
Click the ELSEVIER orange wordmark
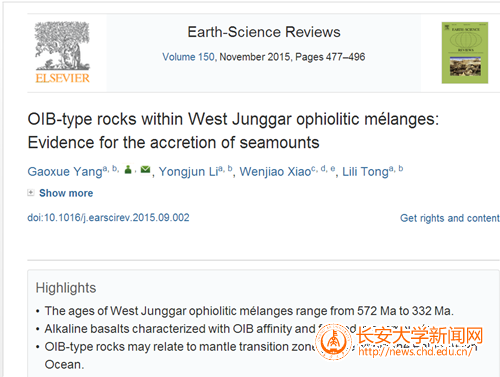(x=63, y=78)
